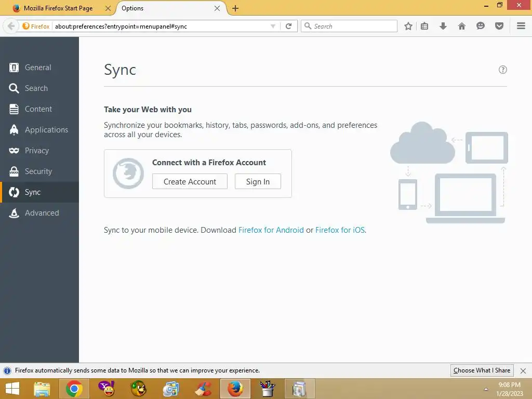Viewport: 532px width, 399px height.
Task: Open the Content preferences pane
Action: (39, 109)
